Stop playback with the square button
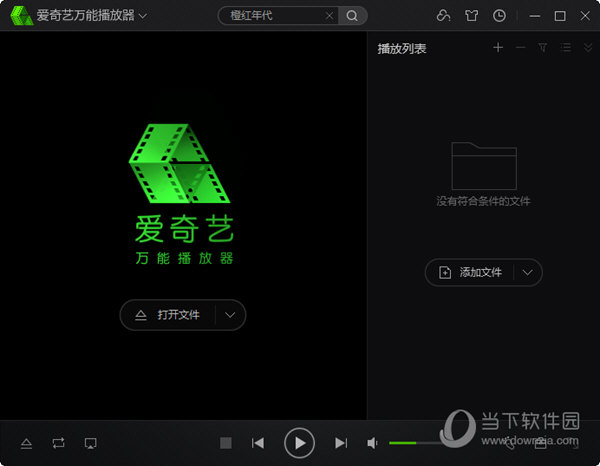 click(226, 443)
